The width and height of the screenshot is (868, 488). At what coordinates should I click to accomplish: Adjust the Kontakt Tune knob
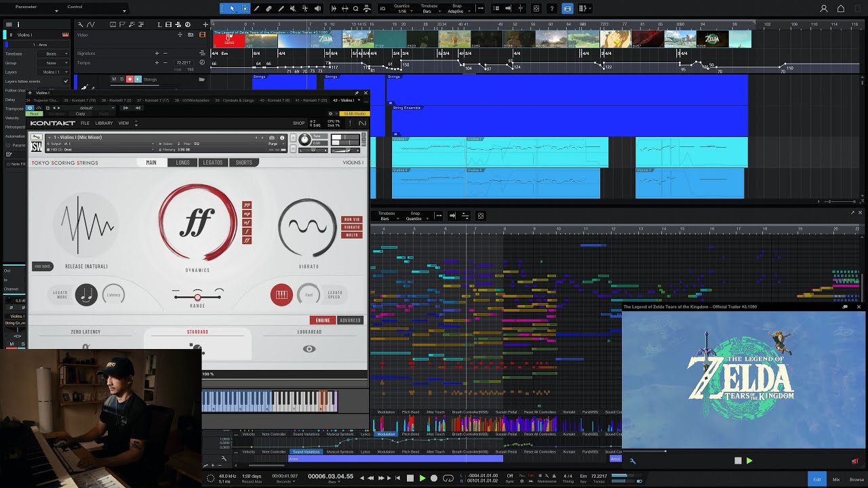click(x=304, y=140)
